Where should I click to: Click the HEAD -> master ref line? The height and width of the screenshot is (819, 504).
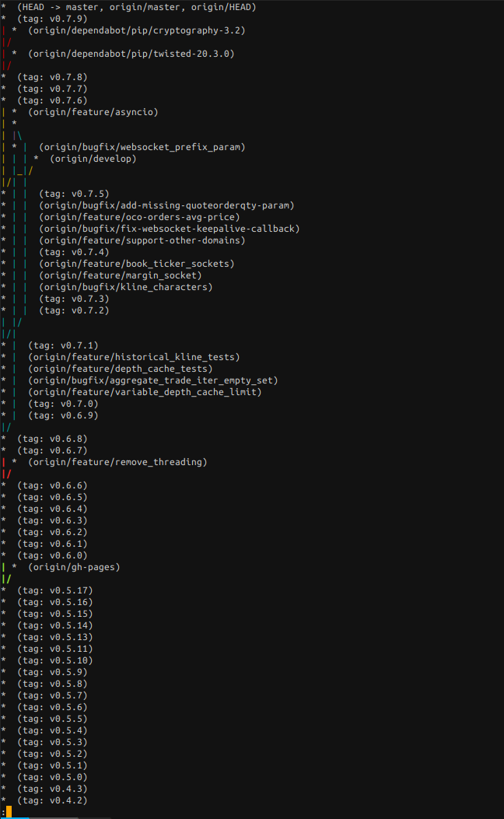pyautogui.click(x=137, y=7)
